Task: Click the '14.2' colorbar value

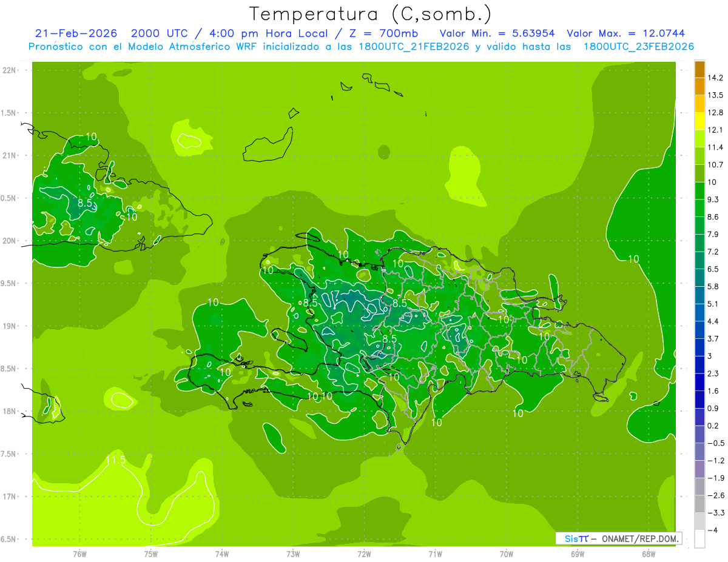Action: click(x=715, y=78)
